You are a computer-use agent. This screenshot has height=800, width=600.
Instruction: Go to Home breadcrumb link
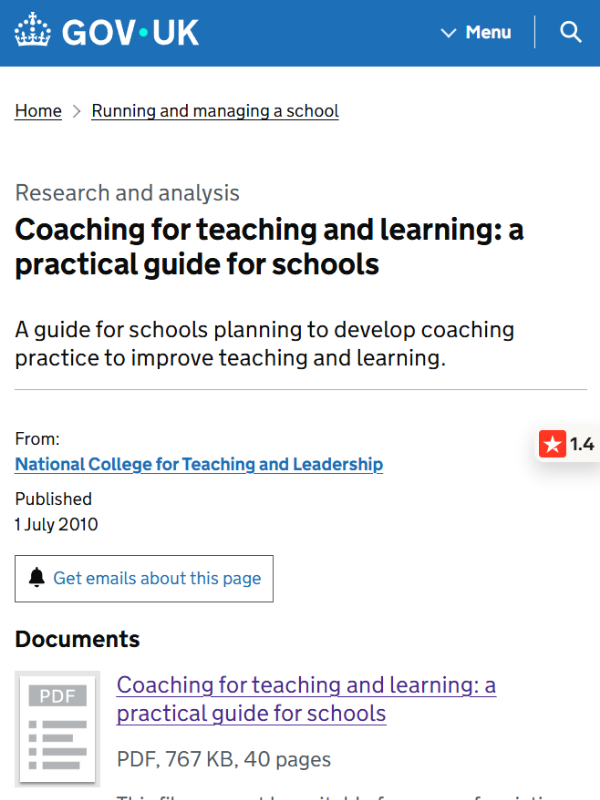(38, 111)
